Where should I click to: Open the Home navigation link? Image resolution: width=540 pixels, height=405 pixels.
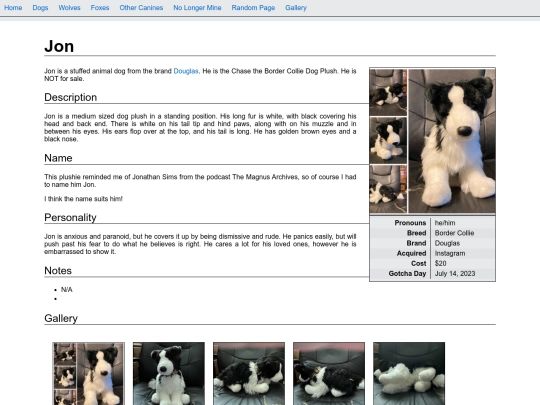click(x=13, y=8)
